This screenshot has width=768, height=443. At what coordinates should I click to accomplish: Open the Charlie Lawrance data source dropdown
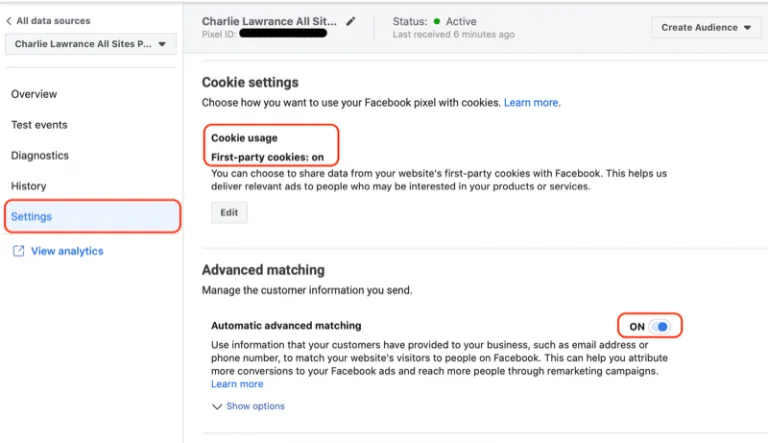point(91,44)
